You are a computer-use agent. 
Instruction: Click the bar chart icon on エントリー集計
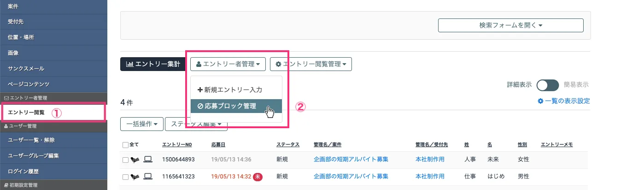click(x=129, y=65)
